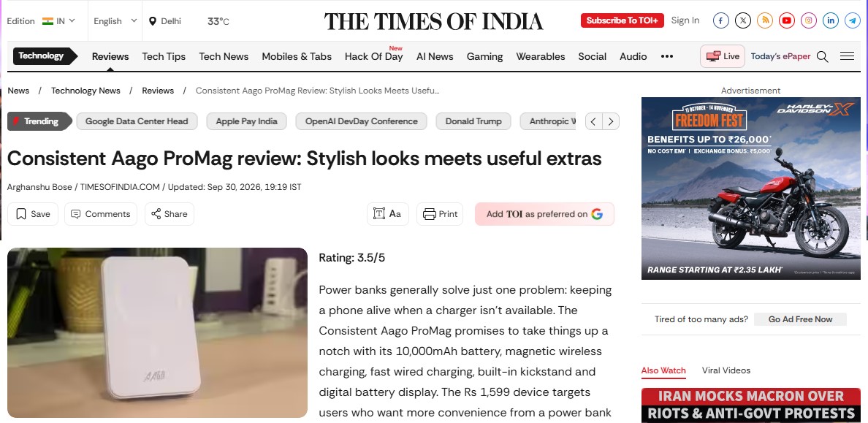Open the Facebook social icon

(x=720, y=20)
